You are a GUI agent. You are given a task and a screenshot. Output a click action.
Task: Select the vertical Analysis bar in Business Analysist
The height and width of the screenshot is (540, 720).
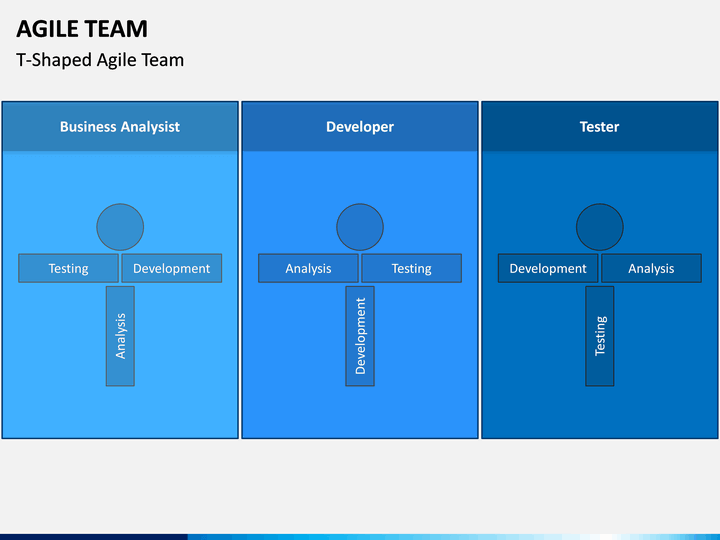(120, 336)
